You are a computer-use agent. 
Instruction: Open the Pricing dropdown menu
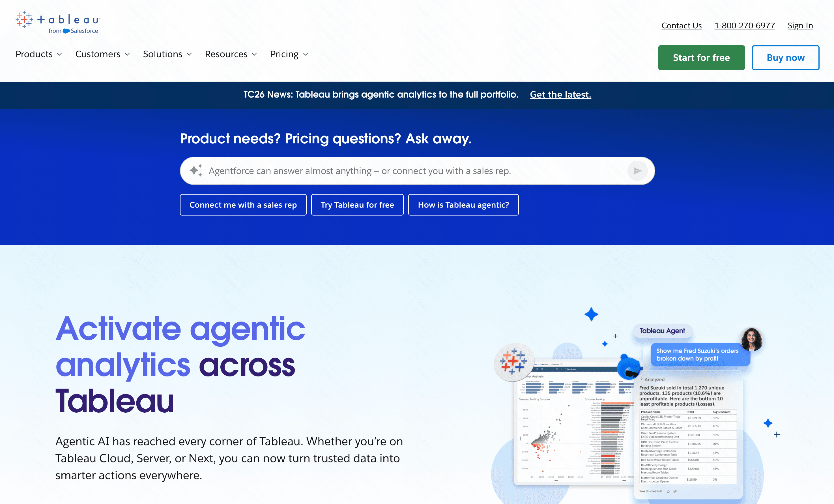(x=289, y=54)
